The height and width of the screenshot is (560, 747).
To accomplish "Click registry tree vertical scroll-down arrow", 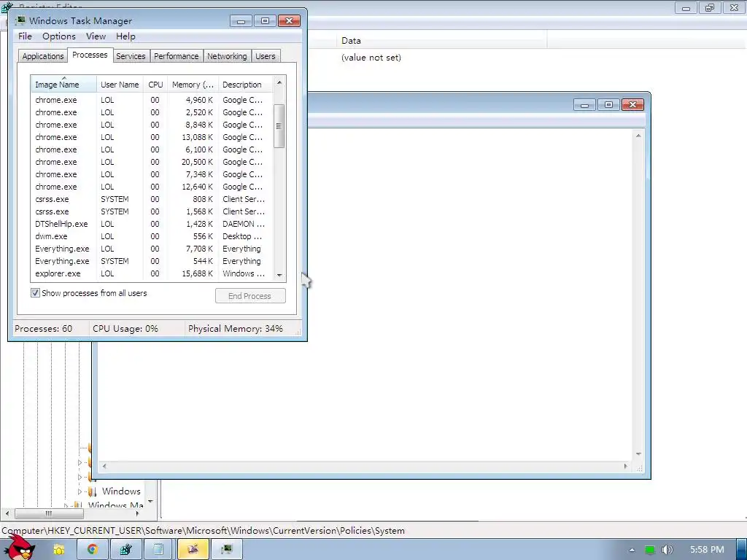I will pos(150,502).
